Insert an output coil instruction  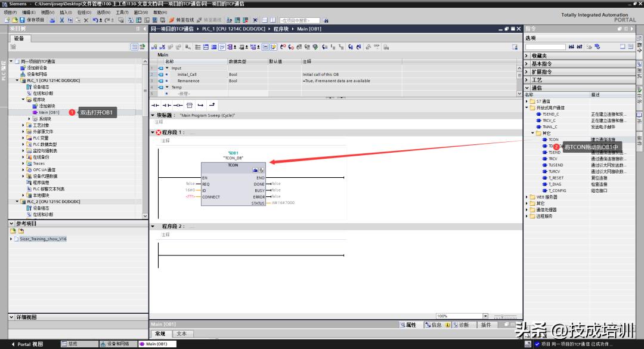pos(178,105)
